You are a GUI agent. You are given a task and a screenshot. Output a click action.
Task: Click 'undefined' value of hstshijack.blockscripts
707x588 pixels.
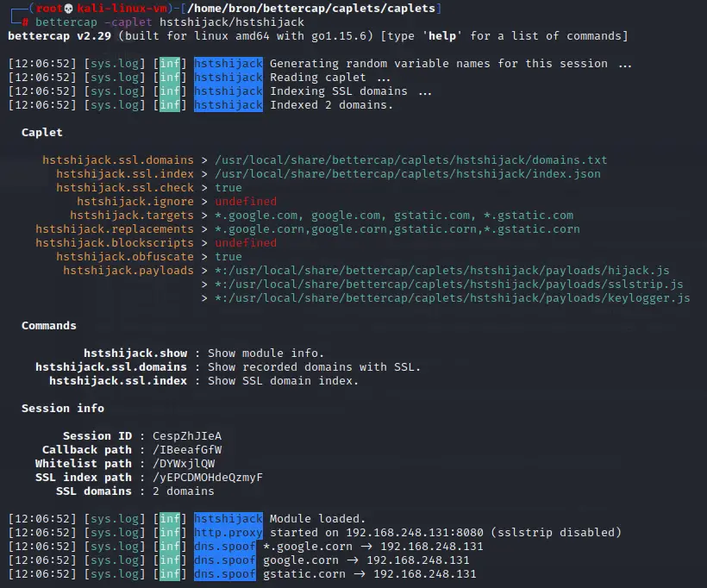(x=246, y=243)
